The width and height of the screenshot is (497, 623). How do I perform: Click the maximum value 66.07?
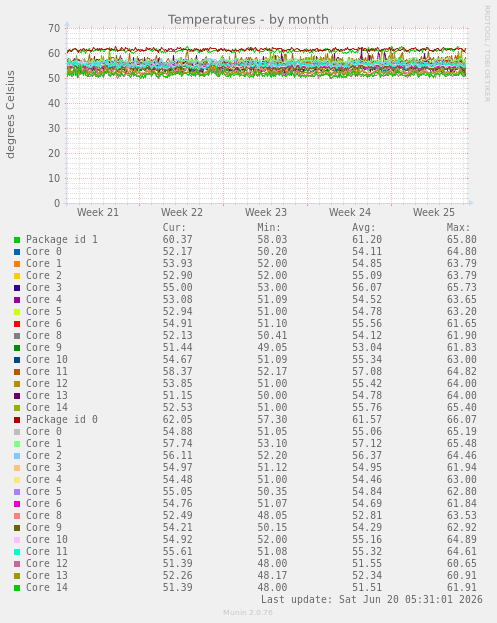[x=461, y=420]
